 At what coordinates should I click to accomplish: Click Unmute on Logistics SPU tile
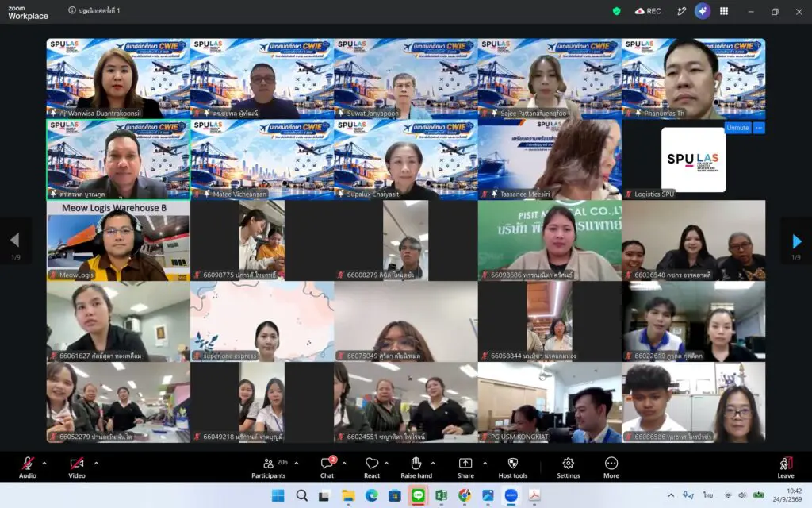[737, 128]
